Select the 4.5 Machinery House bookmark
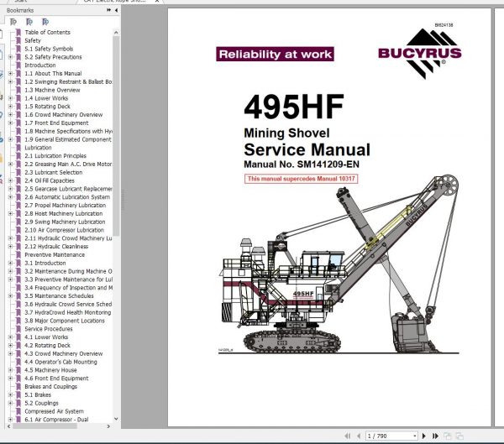Screen dimensions: 504x444 [x=50, y=370]
